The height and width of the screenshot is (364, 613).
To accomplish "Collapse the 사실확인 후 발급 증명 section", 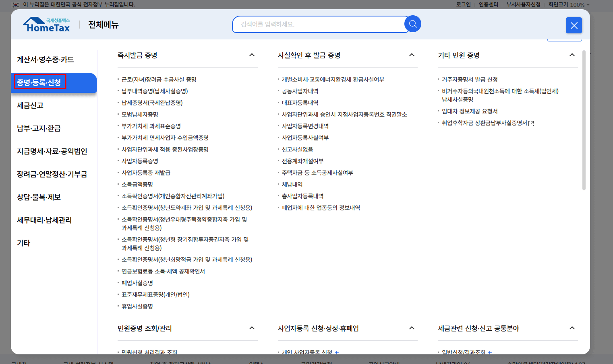I will [x=412, y=55].
